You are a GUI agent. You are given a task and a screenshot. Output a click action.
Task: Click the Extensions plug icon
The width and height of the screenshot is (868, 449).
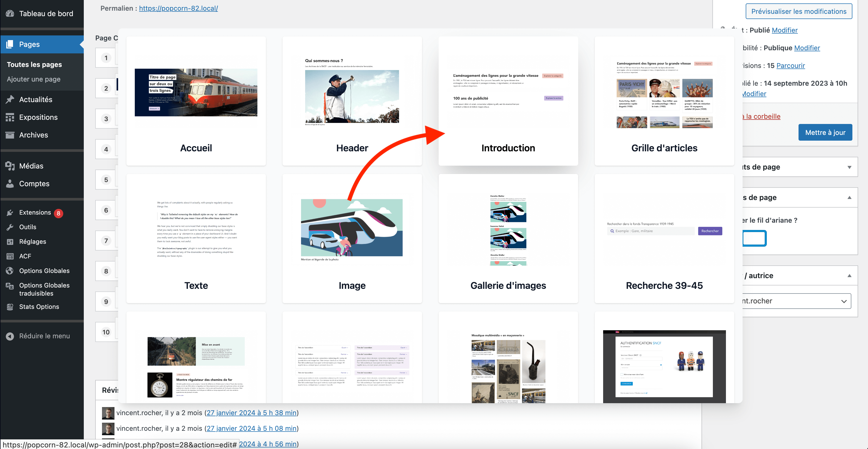click(x=10, y=213)
